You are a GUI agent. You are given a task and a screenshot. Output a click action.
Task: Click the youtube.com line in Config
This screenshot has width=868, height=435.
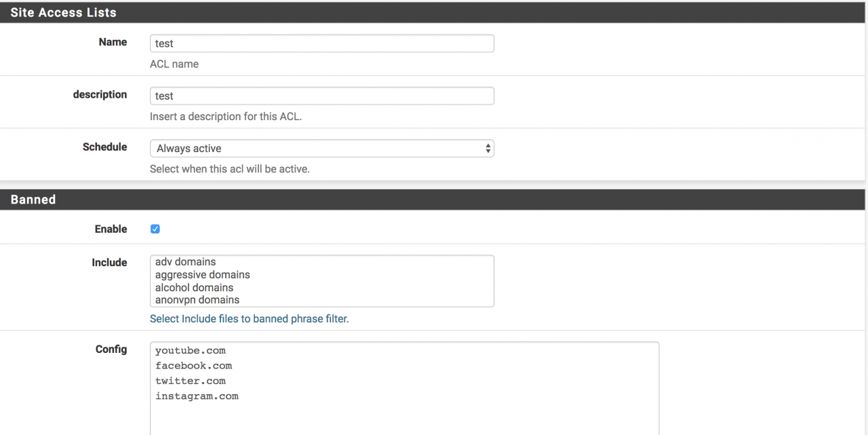click(x=191, y=351)
